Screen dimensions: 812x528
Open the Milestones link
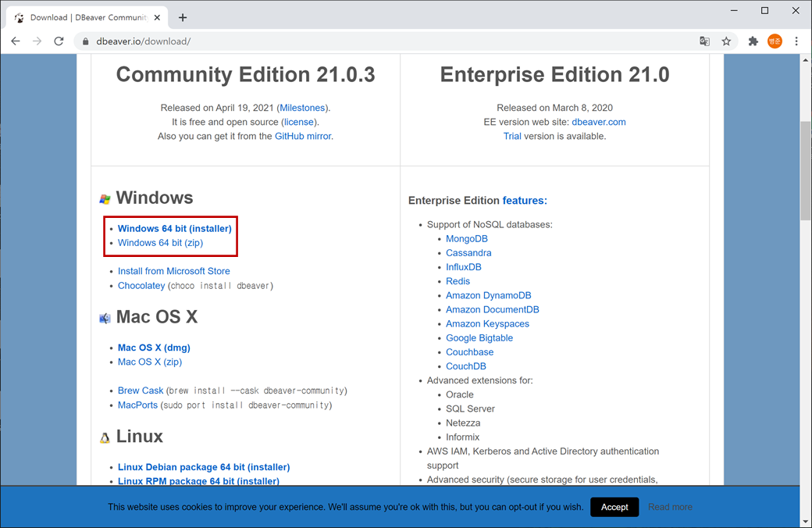(x=302, y=108)
